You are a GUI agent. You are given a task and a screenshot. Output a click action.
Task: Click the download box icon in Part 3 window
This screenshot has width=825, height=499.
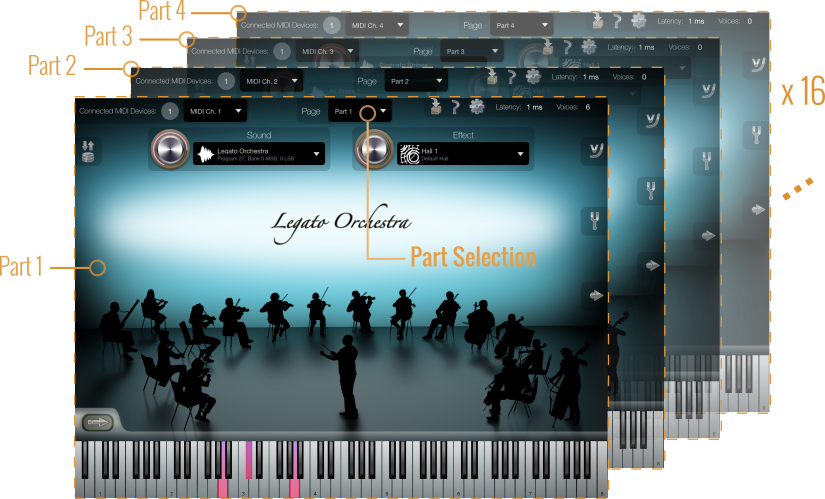point(548,47)
